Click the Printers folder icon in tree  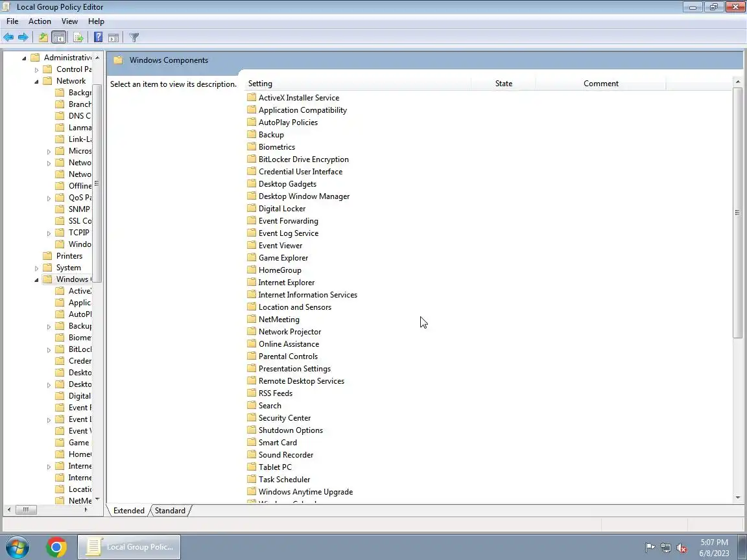point(47,256)
